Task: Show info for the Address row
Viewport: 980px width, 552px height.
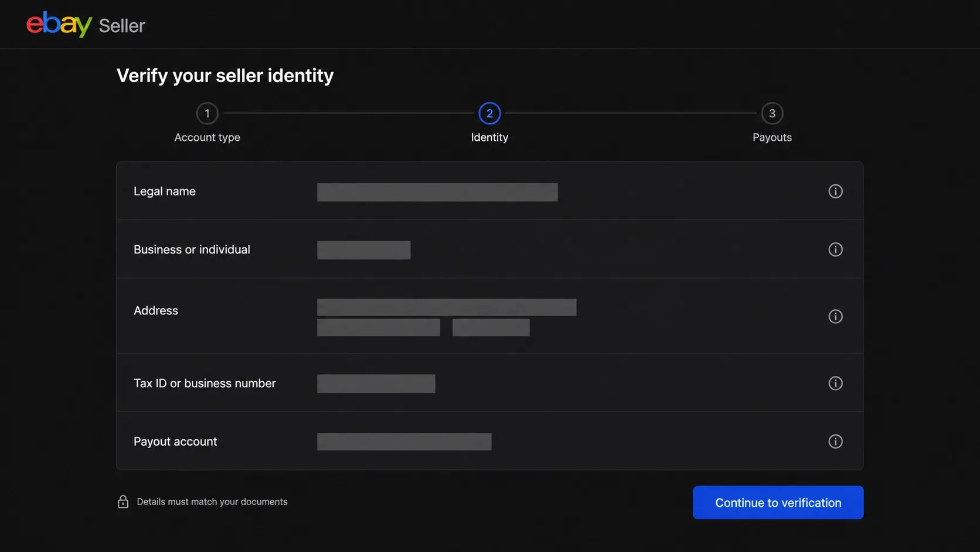Action: (835, 316)
